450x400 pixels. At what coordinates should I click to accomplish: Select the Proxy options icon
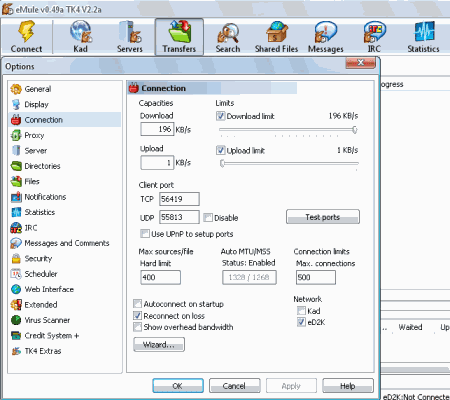(16, 135)
